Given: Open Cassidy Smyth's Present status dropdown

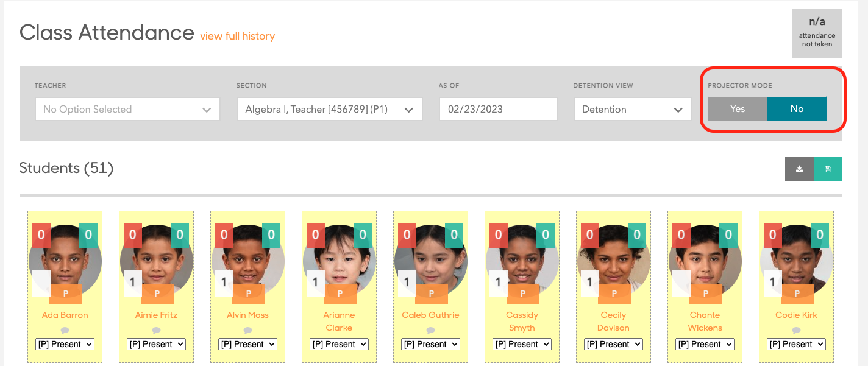Looking at the screenshot, I should pos(522,344).
